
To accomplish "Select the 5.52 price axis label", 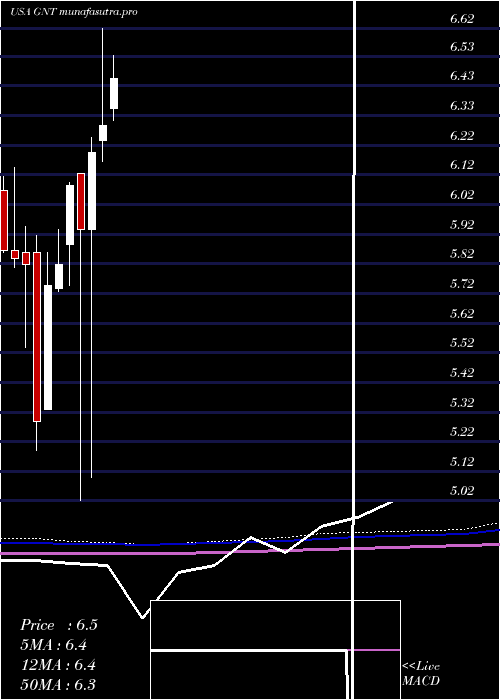I will tap(462, 342).
